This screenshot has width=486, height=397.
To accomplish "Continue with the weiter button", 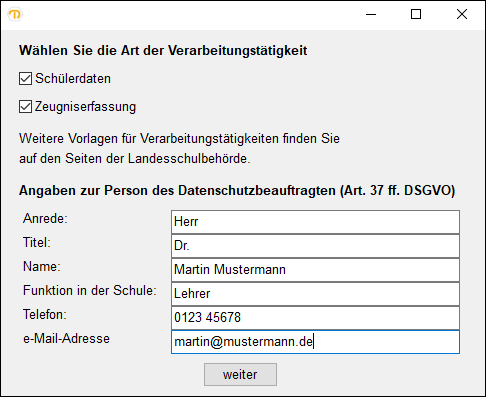I will click(240, 375).
